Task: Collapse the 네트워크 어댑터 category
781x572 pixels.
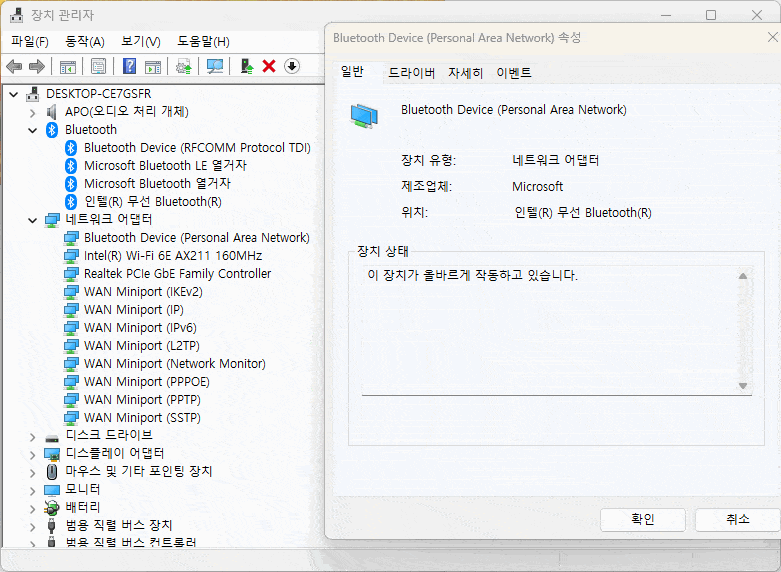Action: click(x=33, y=220)
